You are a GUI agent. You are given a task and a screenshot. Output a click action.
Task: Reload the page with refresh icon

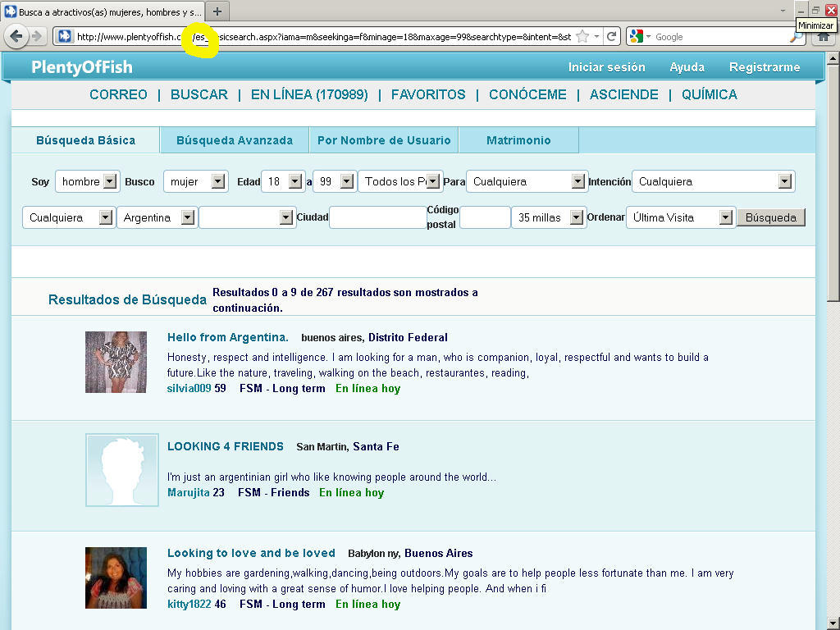pos(611,36)
